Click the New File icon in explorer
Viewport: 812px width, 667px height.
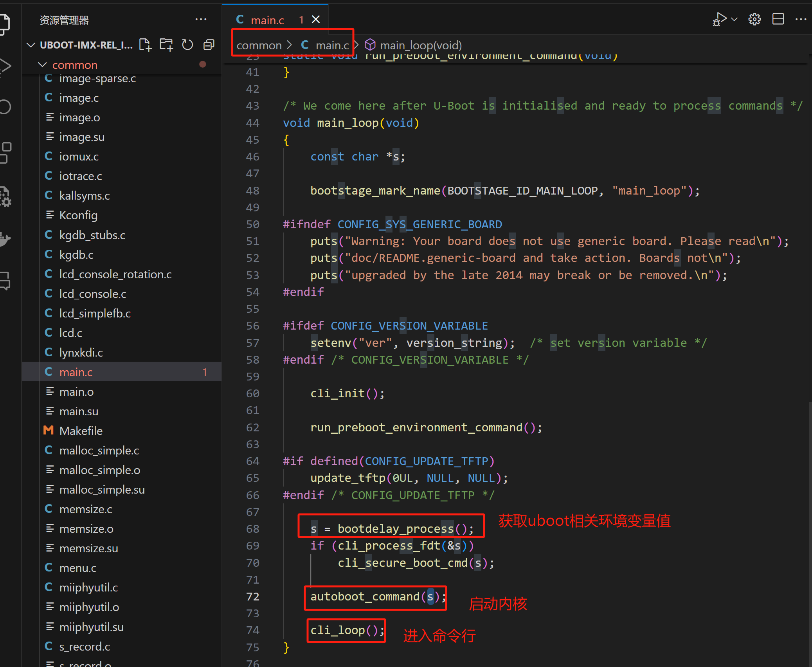(145, 45)
